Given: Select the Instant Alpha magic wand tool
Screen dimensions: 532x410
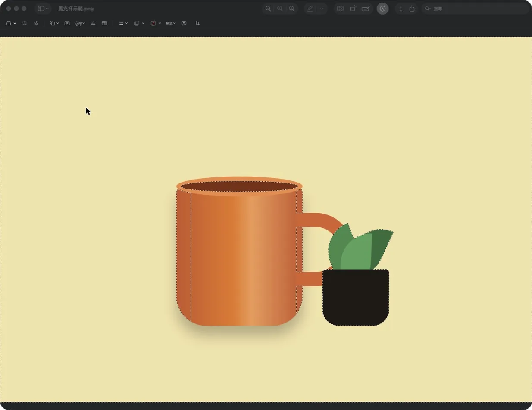Looking at the screenshot, I should 25,23.
